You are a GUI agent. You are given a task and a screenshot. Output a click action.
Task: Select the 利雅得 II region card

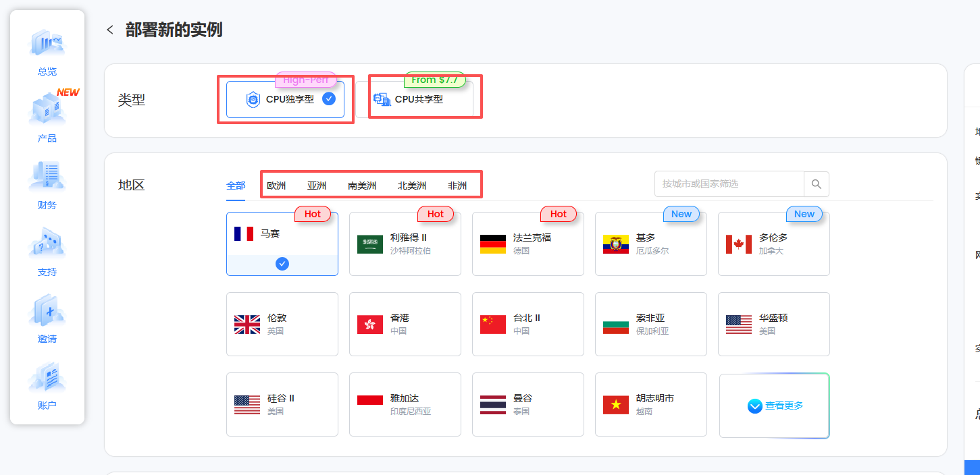tap(405, 244)
